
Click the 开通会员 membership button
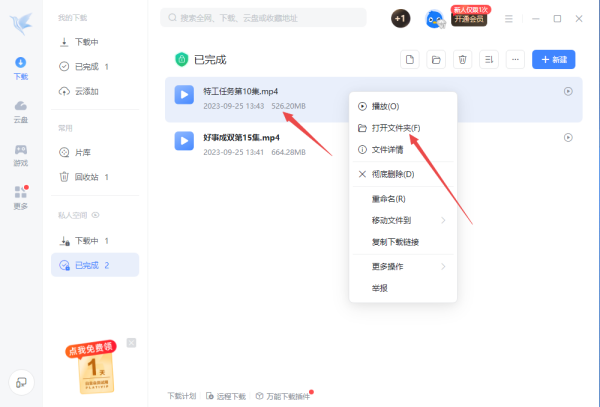click(x=469, y=19)
